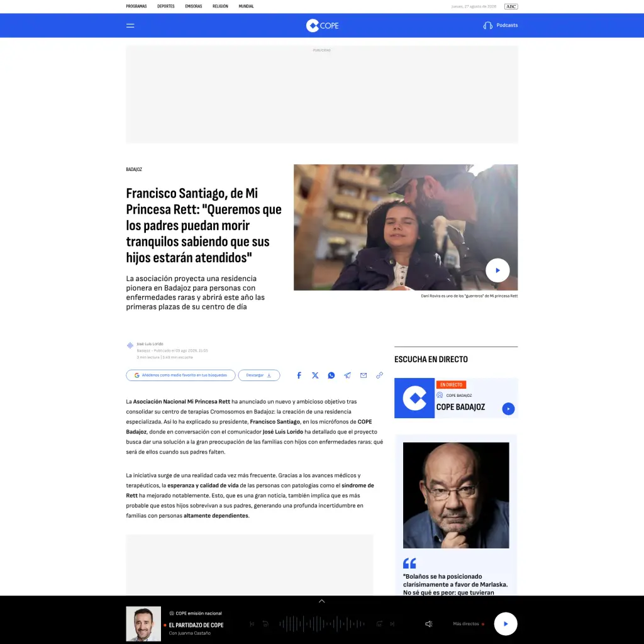Viewport: 644px width, 644px height.
Task: Click the audio waveform icon beside author
Action: pos(130,345)
